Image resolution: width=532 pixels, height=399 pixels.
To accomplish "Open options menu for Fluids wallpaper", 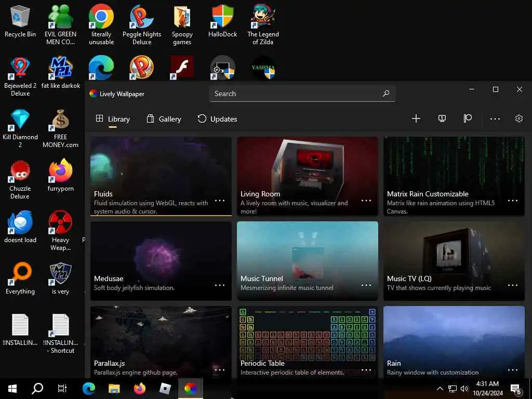I will click(220, 201).
